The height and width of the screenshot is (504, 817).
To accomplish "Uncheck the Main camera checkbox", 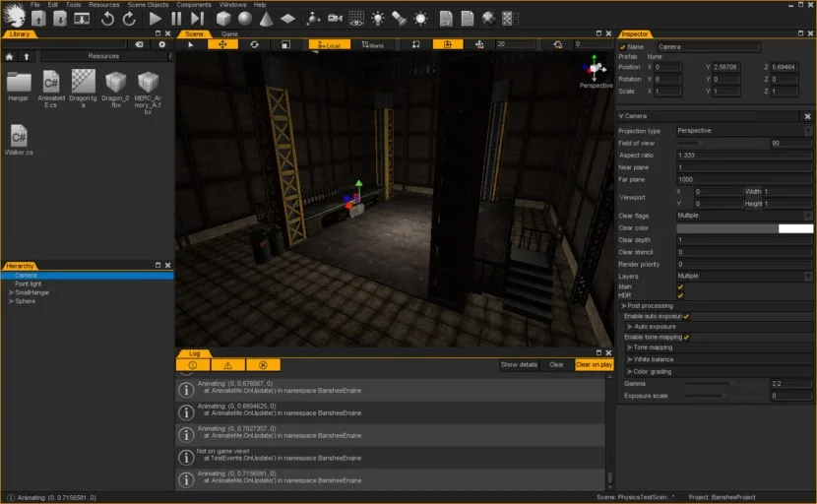I will pos(680,286).
